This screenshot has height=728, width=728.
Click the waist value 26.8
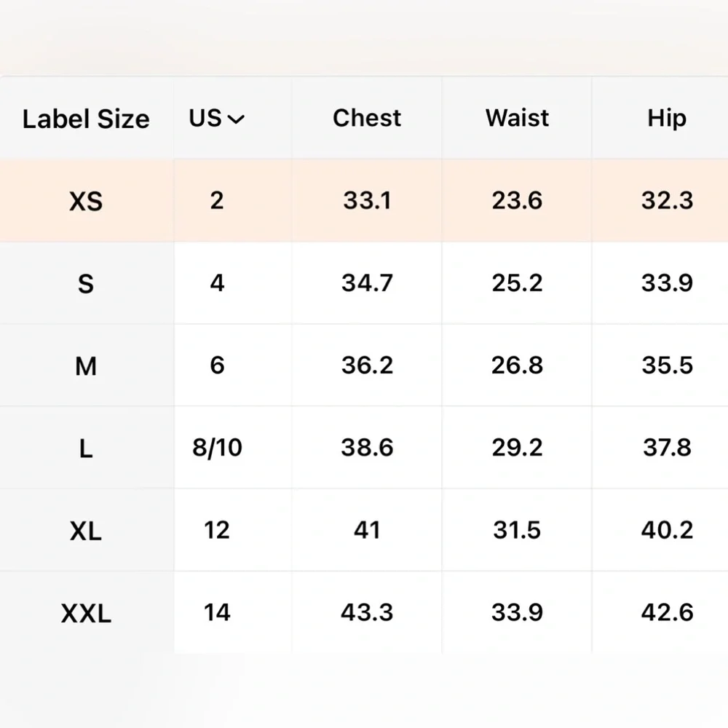point(517,365)
